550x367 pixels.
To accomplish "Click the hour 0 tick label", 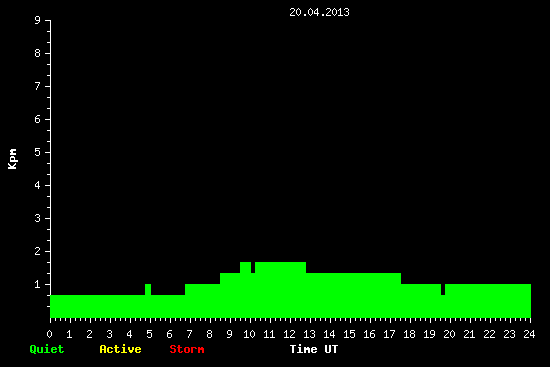I will click(x=49, y=334).
